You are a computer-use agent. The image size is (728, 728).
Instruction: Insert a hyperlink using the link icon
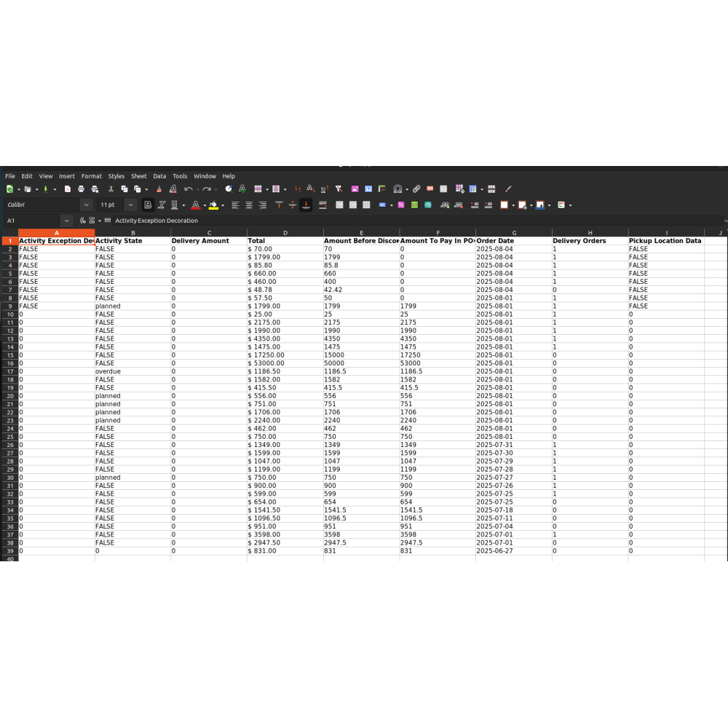tap(416, 189)
